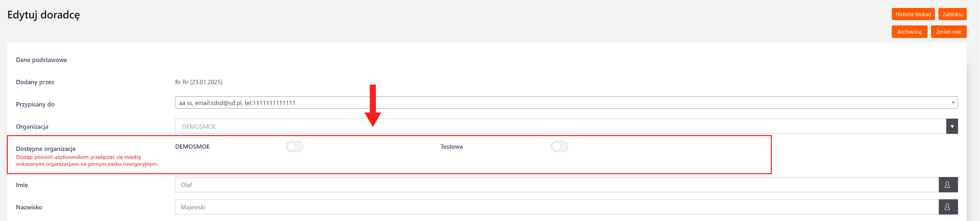980x221 pixels.
Task: Open Historia blokad
Action: click(913, 14)
